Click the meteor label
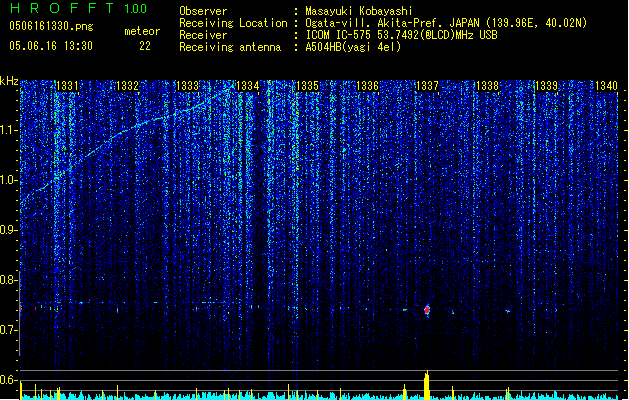 point(142,31)
